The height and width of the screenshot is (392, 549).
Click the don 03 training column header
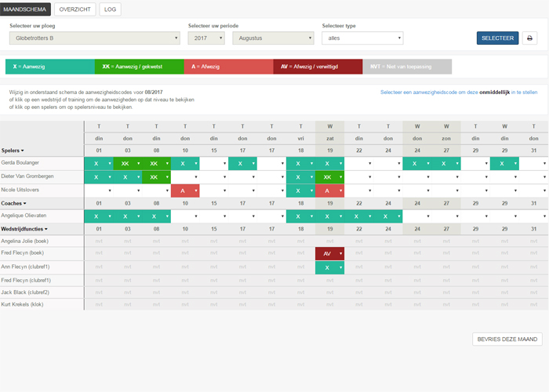[x=127, y=139]
